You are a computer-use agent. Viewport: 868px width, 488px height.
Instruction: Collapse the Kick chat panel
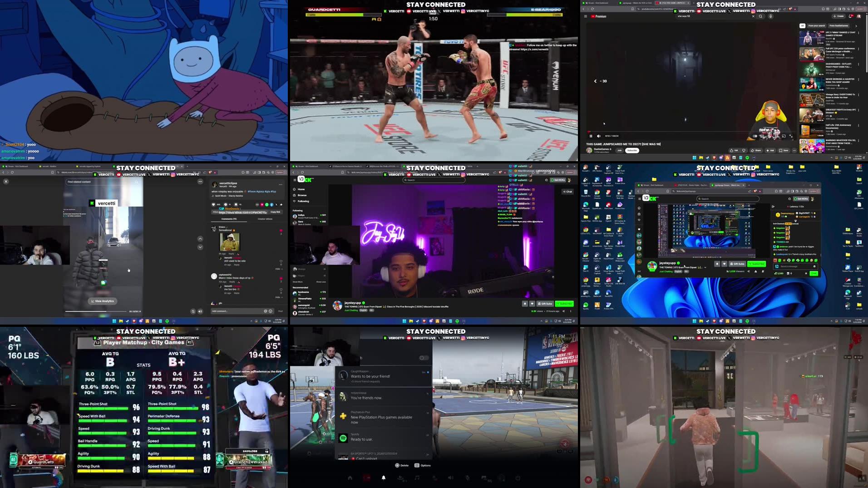567,192
